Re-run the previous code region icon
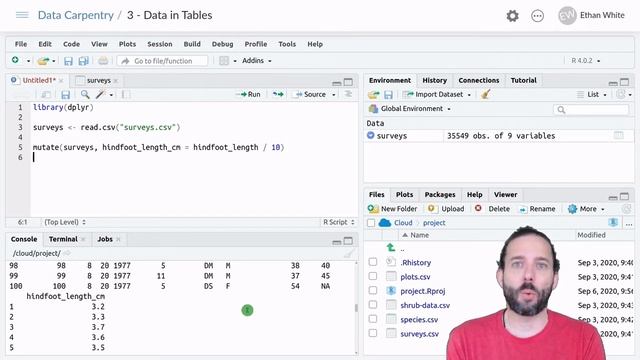Image resolution: width=640 pixels, height=360 pixels. coord(278,94)
